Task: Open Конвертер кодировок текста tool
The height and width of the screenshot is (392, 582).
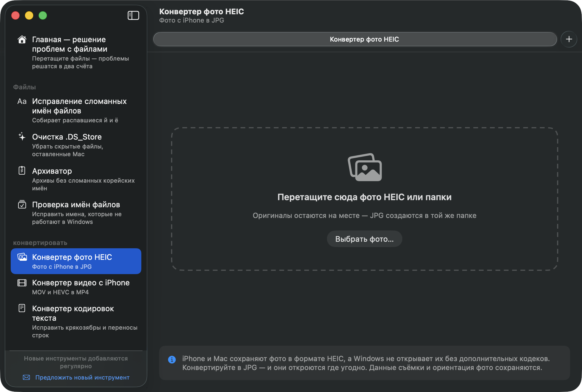Action: pos(76,321)
